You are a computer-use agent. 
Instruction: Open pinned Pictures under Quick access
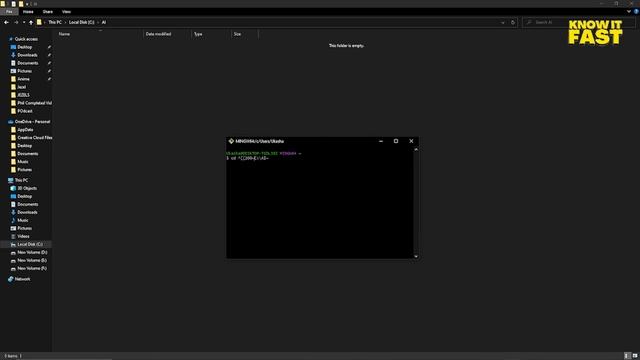(24, 71)
